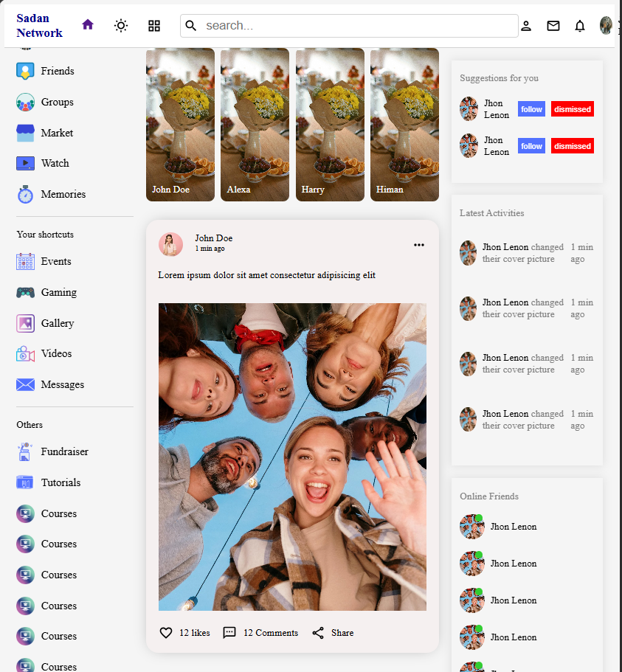Click the Share icon under the post
This screenshot has height=672, width=622.
pos(318,633)
